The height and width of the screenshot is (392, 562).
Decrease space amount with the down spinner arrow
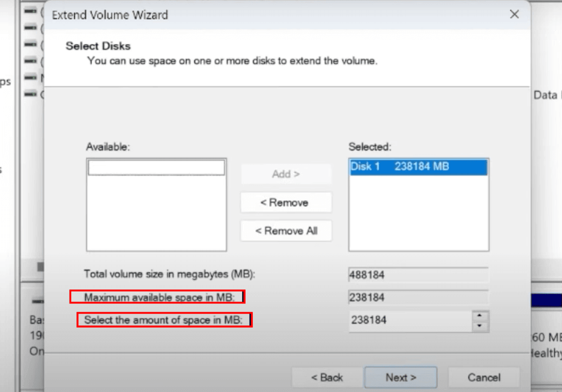pyautogui.click(x=480, y=327)
